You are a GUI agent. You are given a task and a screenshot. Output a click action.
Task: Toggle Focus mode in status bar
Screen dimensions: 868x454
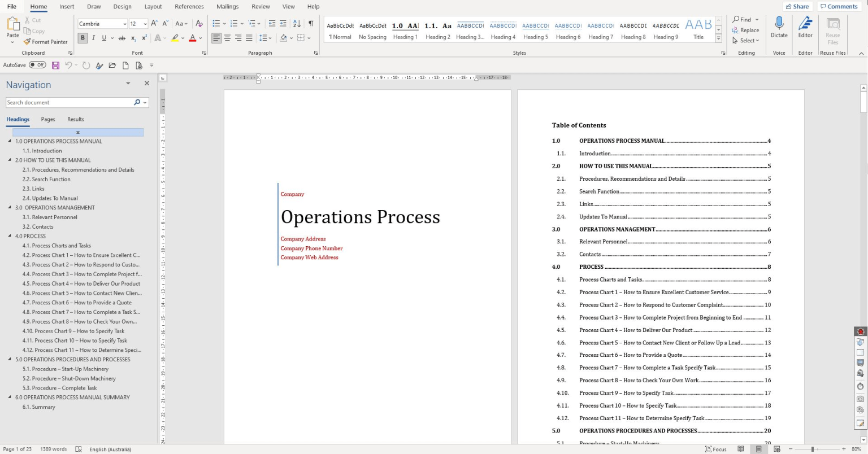coord(716,449)
